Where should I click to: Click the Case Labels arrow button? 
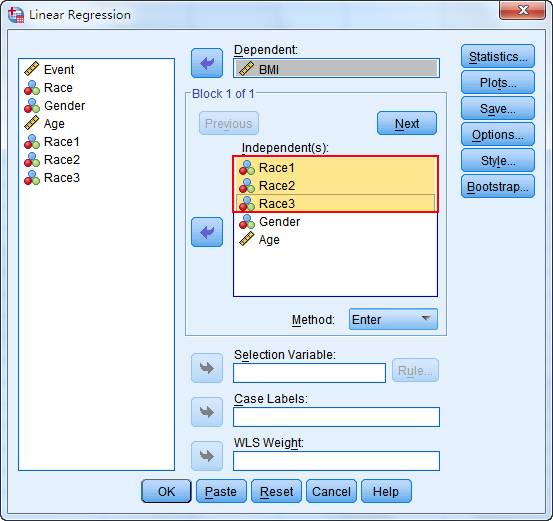pyautogui.click(x=207, y=412)
